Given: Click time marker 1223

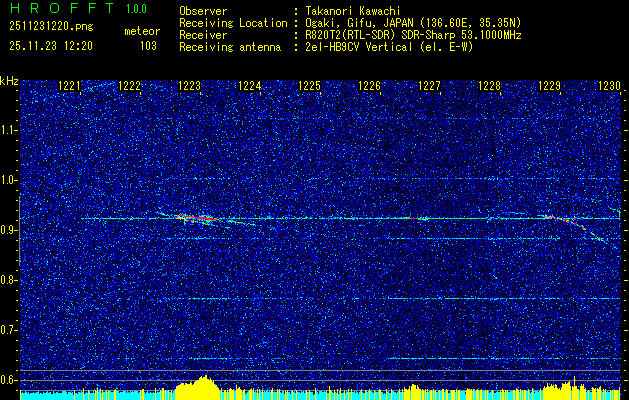Looking at the screenshot, I should [x=189, y=86].
